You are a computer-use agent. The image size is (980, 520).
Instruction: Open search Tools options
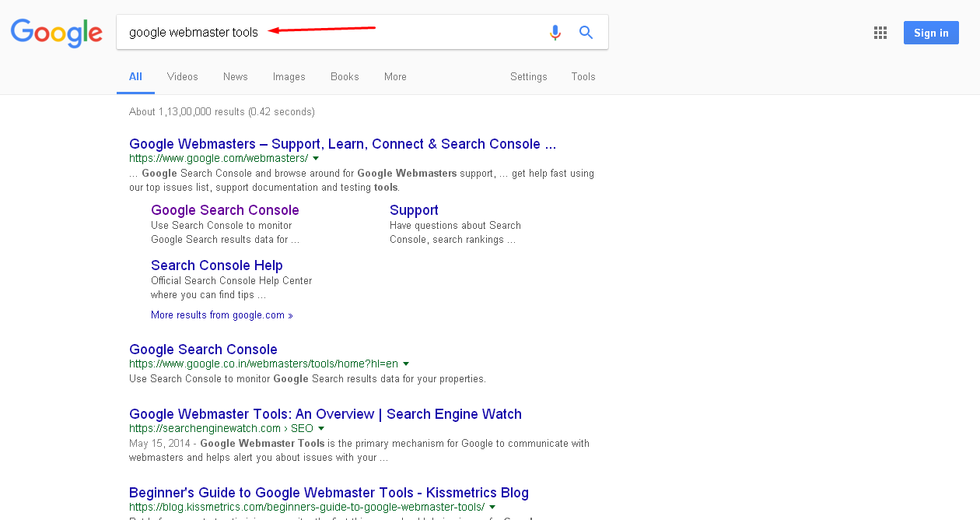583,77
